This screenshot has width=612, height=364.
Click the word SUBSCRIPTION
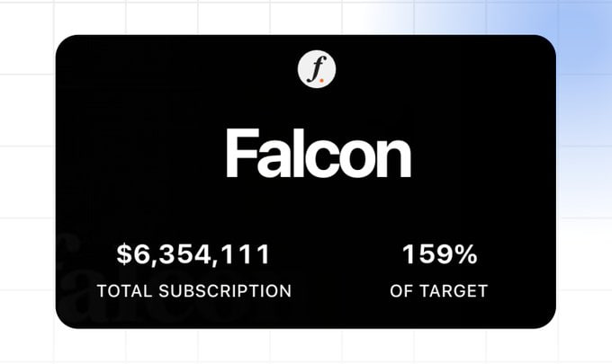pos(225,291)
